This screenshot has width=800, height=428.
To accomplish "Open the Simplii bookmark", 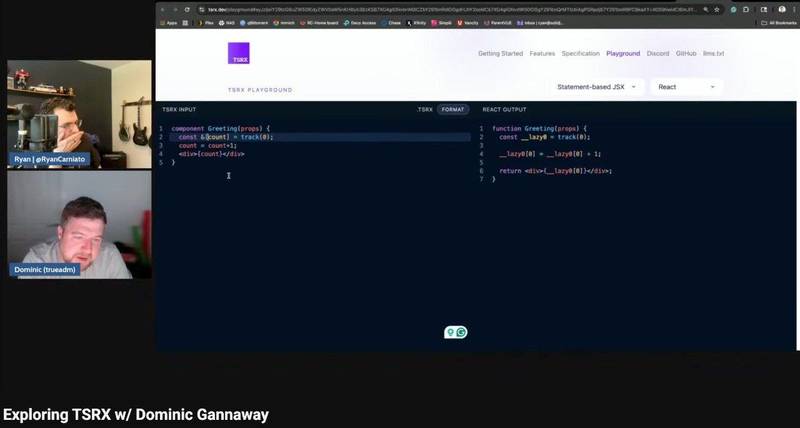I will point(441,23).
